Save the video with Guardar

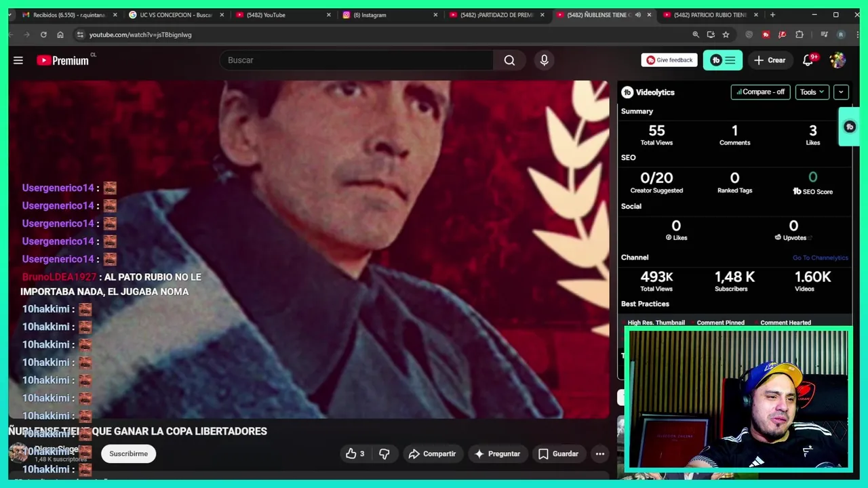click(558, 453)
